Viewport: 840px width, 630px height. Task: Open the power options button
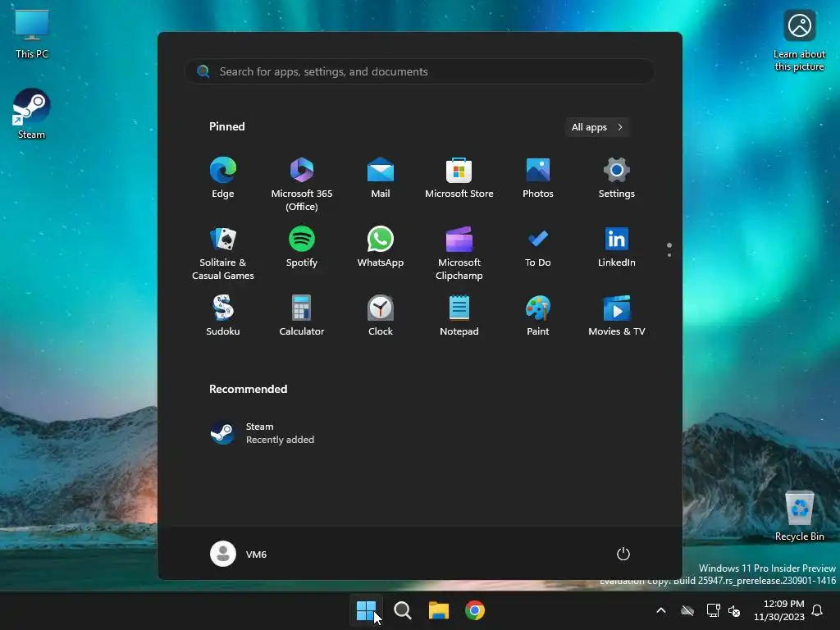point(623,554)
